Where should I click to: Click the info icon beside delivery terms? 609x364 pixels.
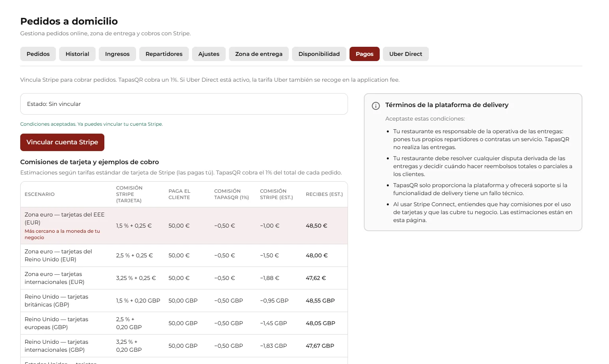(x=376, y=106)
